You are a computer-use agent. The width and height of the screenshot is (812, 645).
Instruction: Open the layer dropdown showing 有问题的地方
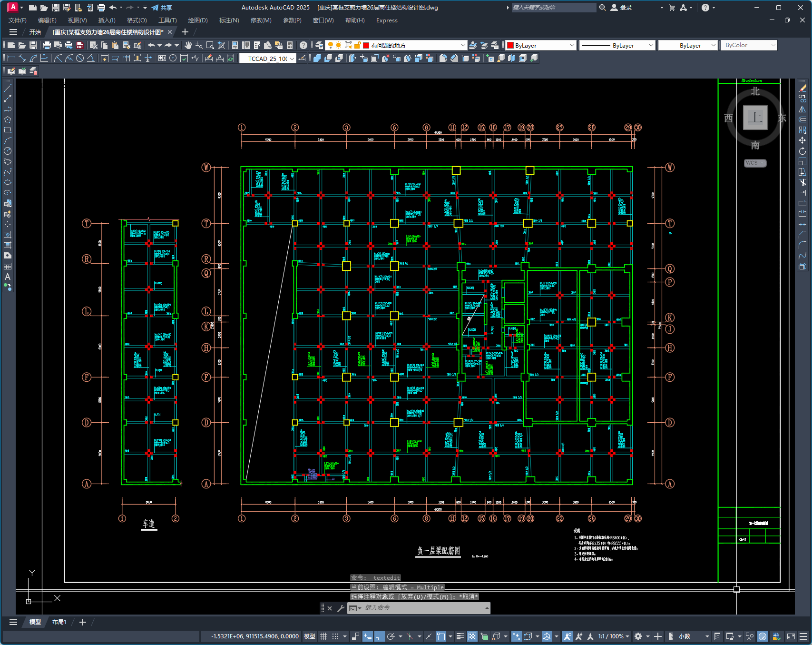[463, 45]
